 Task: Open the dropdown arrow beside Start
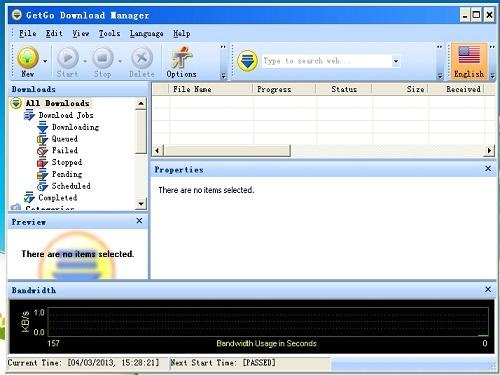point(85,61)
